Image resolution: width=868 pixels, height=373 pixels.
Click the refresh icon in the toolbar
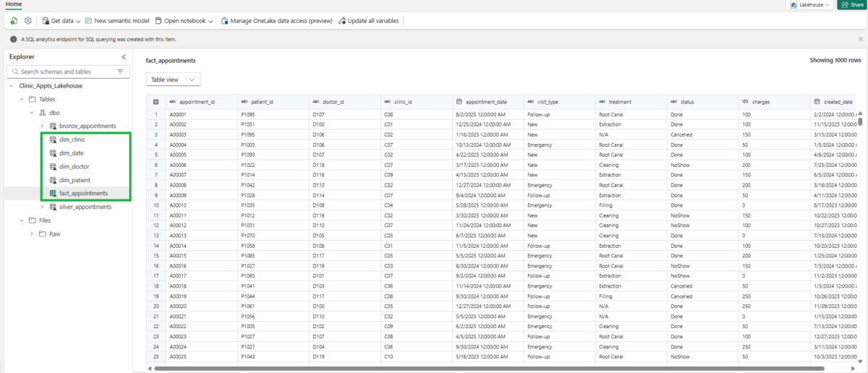pos(14,21)
